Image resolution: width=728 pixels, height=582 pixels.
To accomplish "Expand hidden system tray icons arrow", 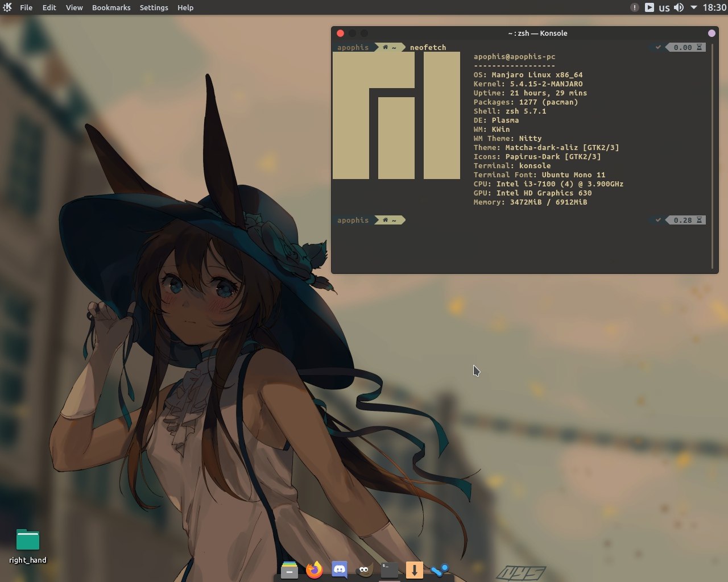I will click(694, 7).
